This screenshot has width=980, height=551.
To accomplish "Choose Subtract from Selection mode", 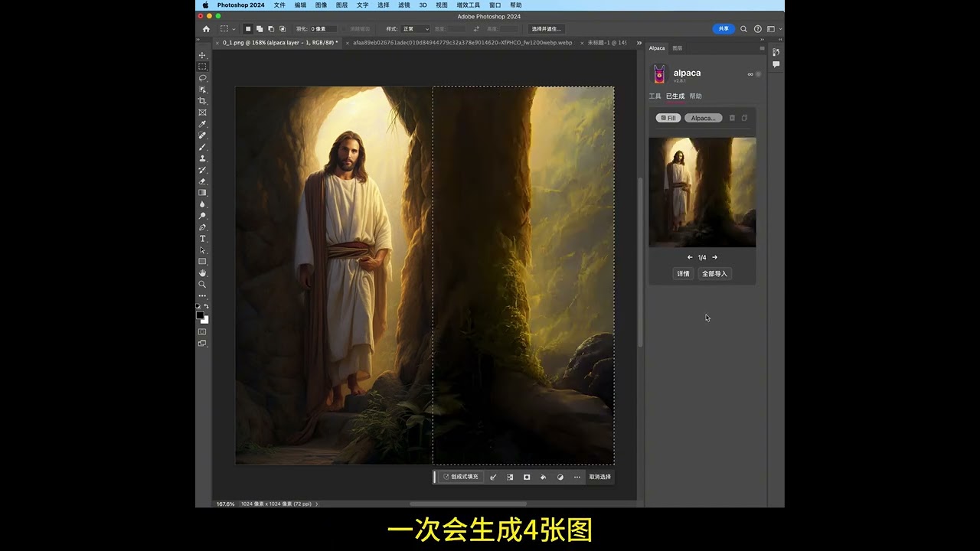I will point(270,29).
